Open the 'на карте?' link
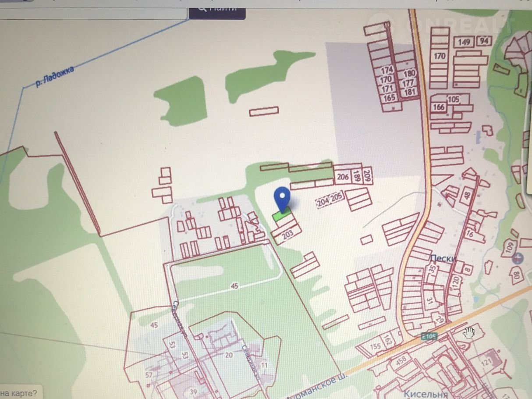The height and width of the screenshot is (399, 532). coord(18,393)
